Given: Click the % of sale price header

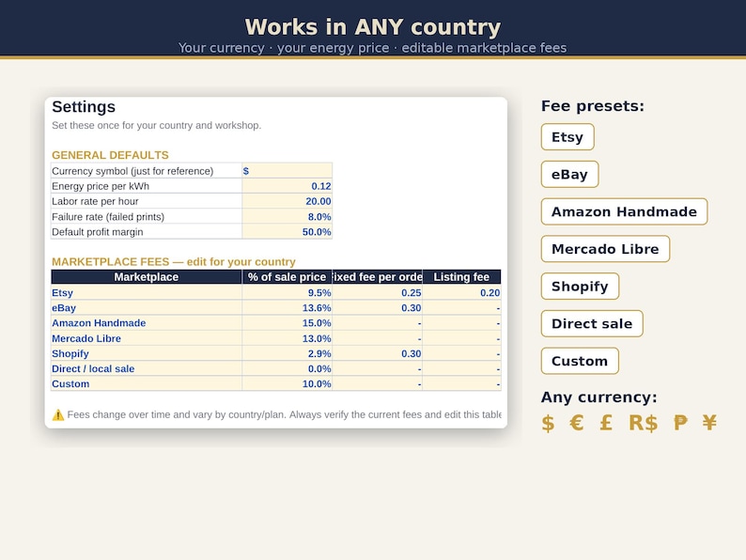Looking at the screenshot, I should click(287, 277).
